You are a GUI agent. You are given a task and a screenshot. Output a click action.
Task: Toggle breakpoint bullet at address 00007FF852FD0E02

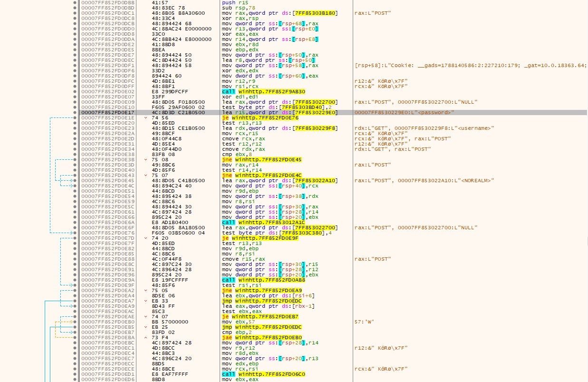pyautogui.click(x=75, y=91)
